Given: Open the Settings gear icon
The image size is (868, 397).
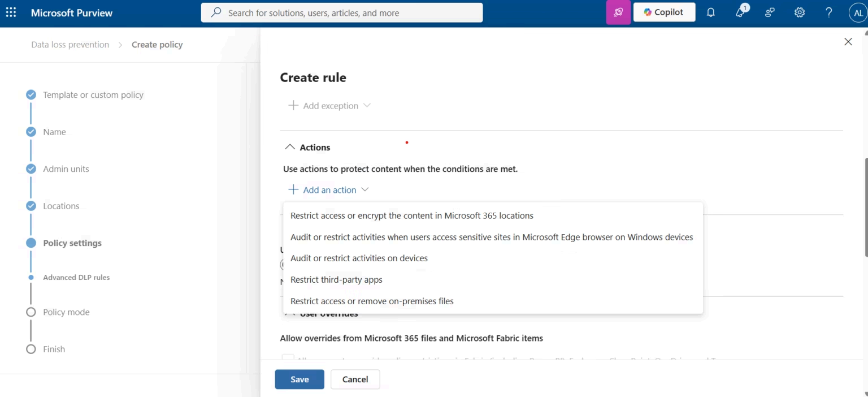Looking at the screenshot, I should click(x=799, y=12).
